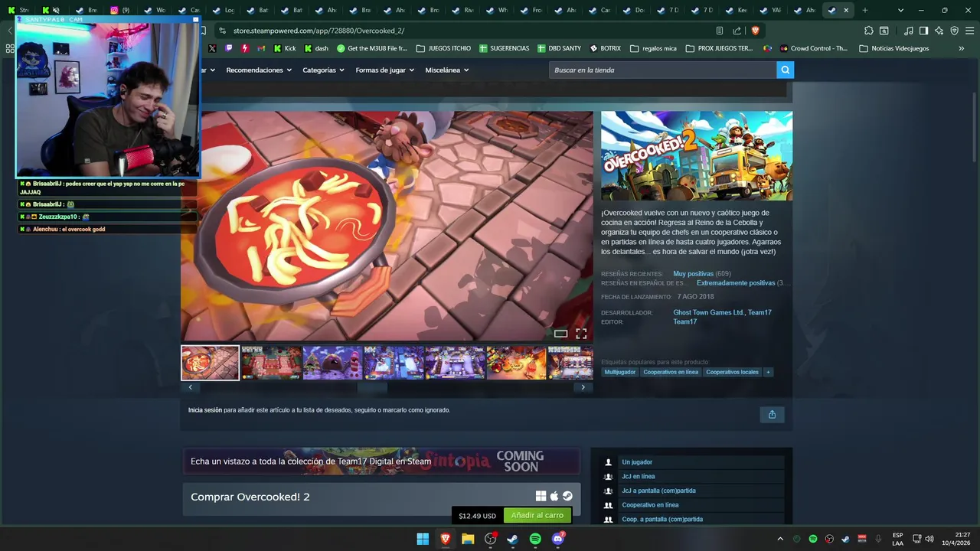The image size is (980, 551).
Task: Click the Buscar en la tienda field
Action: pyautogui.click(x=662, y=70)
